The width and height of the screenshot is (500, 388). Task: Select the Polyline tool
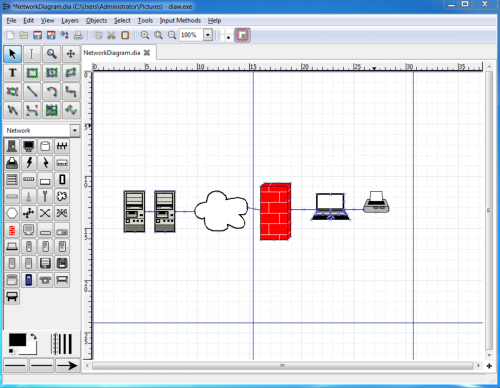tap(12, 110)
